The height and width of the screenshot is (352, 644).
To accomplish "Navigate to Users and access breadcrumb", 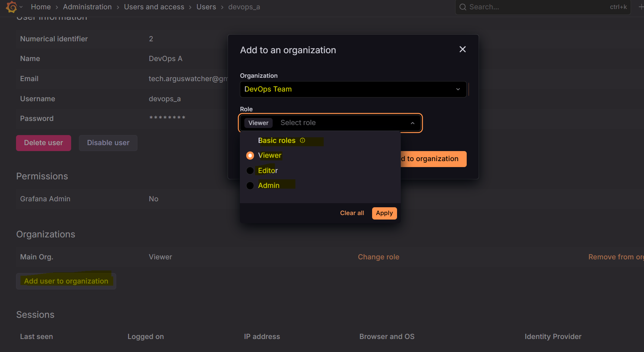I will (154, 7).
